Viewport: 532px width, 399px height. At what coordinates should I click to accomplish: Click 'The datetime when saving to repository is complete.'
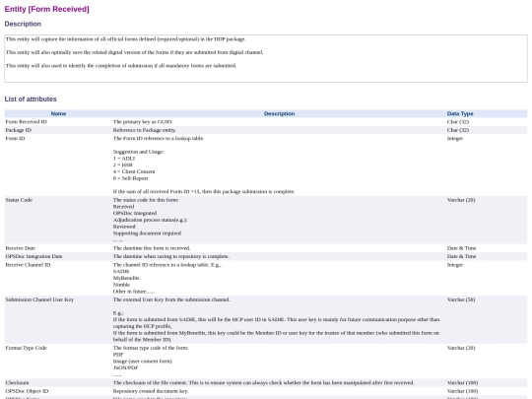pyautogui.click(x=171, y=256)
